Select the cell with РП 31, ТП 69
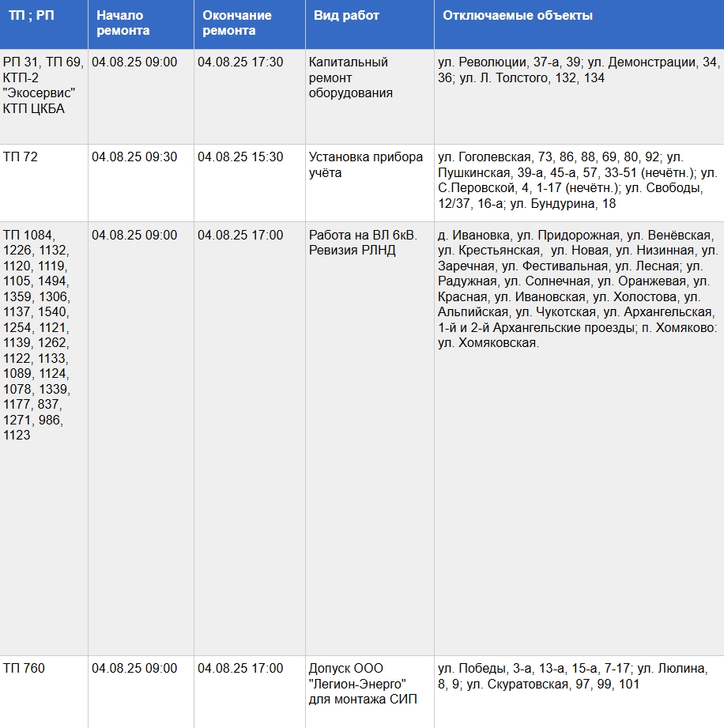 coord(43,85)
